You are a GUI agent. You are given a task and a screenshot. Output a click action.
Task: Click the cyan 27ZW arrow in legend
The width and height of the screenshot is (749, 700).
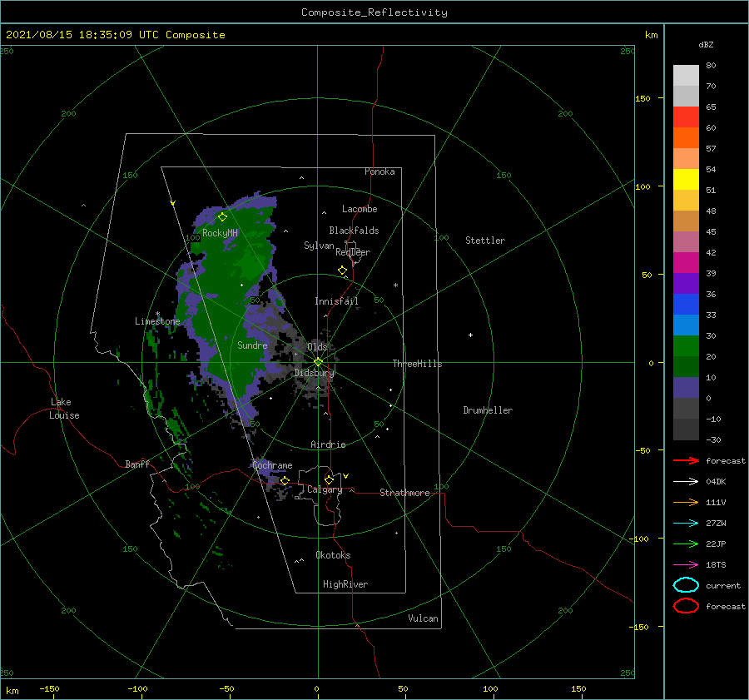[x=686, y=524]
